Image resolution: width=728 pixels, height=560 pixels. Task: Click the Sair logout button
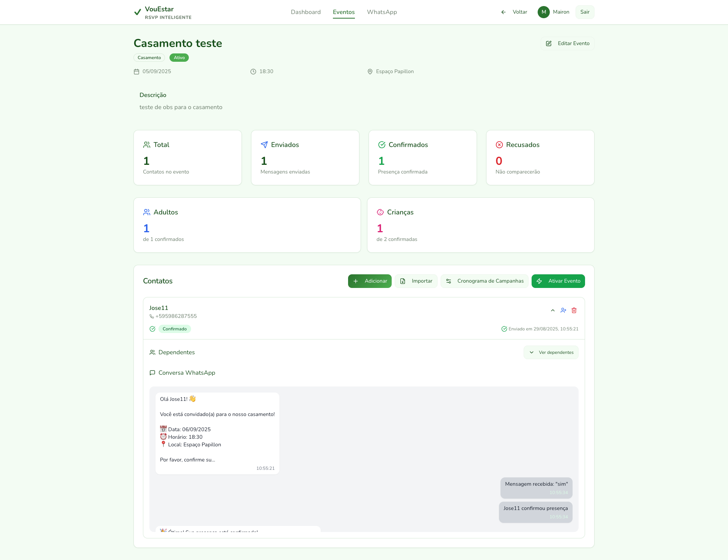tap(585, 12)
